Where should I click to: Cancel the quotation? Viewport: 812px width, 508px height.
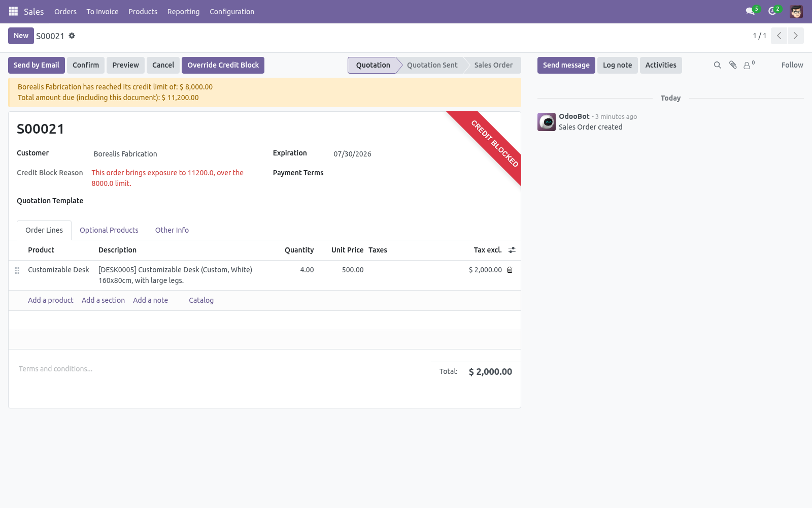point(163,65)
